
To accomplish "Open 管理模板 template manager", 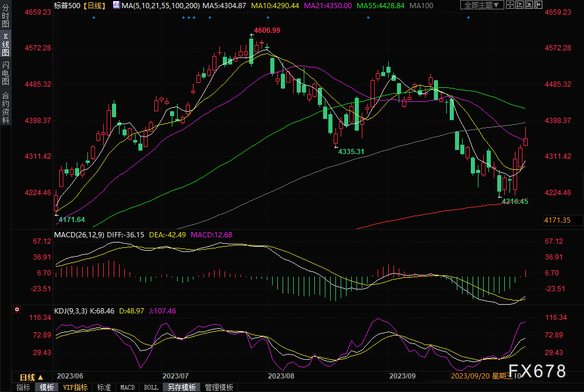I will (218, 387).
